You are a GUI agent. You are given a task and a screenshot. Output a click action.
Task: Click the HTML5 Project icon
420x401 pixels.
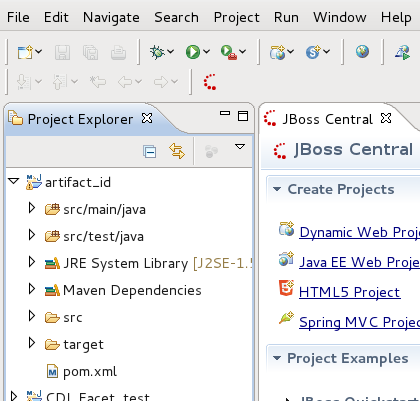(x=286, y=288)
